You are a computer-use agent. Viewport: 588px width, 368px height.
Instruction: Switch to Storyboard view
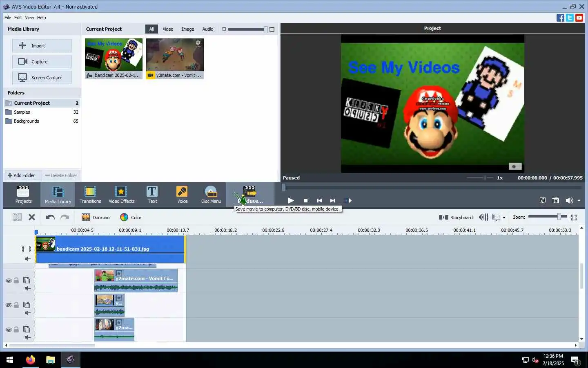[456, 217]
